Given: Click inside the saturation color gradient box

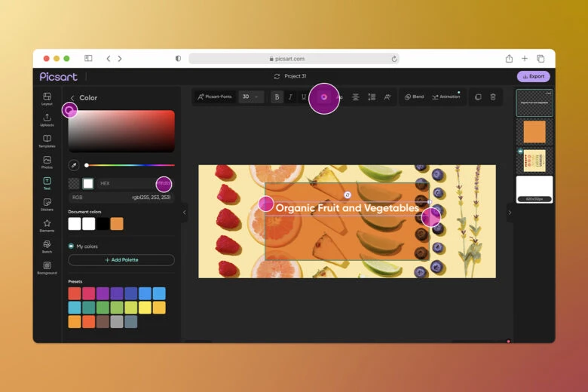Looking at the screenshot, I should click(x=121, y=131).
